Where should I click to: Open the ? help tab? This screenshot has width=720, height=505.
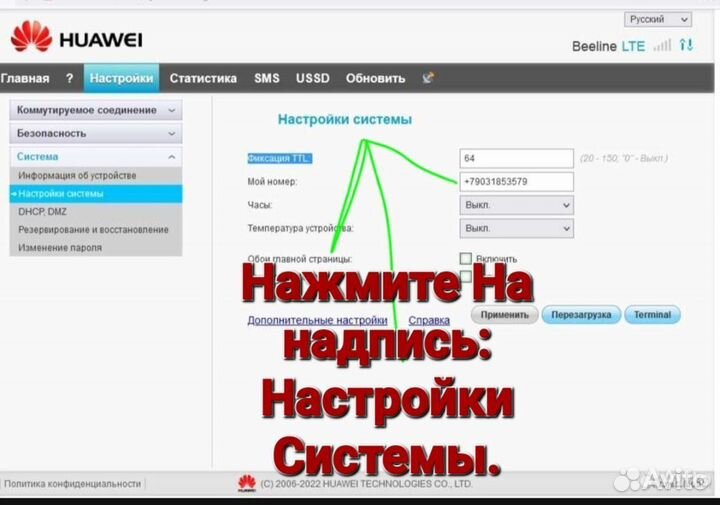pos(69,78)
